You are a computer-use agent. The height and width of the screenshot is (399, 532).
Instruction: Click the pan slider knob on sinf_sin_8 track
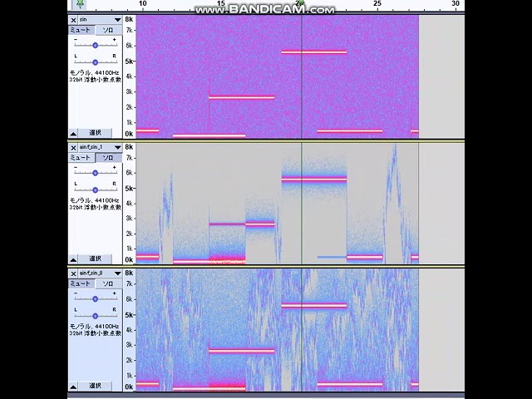[x=96, y=316]
